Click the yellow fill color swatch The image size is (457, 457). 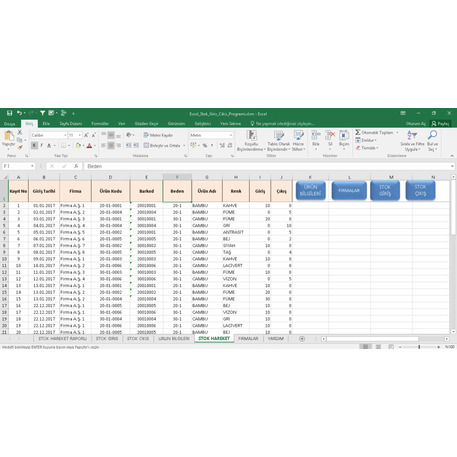[x=77, y=146]
